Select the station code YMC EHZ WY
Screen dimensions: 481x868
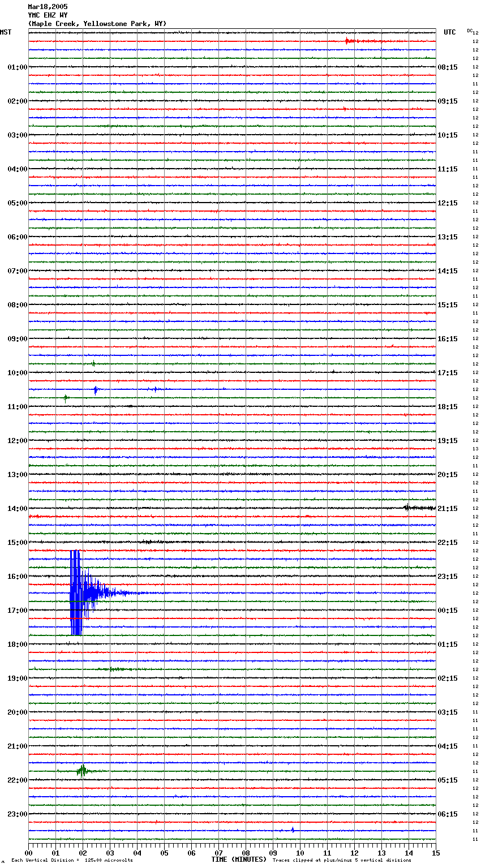tap(48, 15)
